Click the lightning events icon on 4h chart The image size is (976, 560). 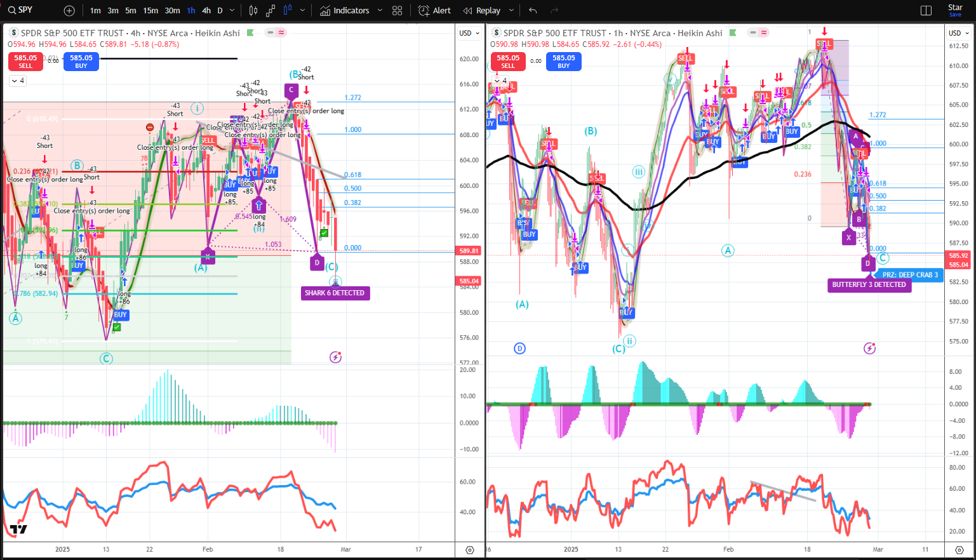(335, 357)
